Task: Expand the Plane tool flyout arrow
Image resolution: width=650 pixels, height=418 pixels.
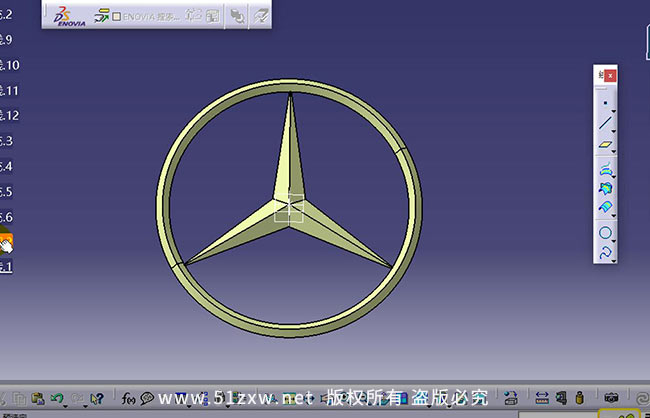Action: click(x=614, y=152)
